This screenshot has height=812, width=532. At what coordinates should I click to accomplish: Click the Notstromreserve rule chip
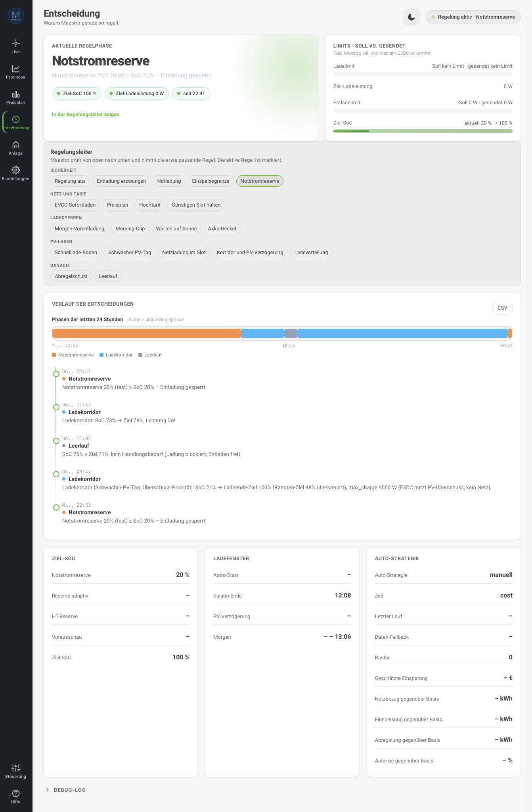pyautogui.click(x=260, y=181)
